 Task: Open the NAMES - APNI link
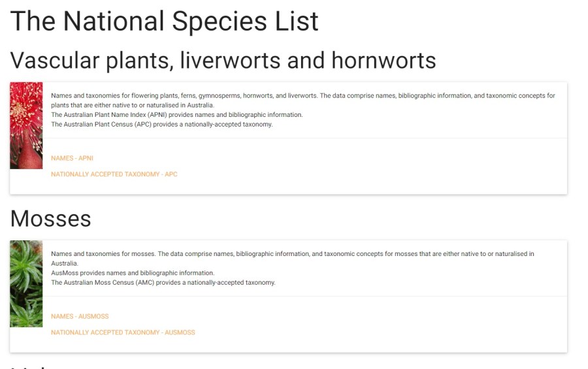[72, 158]
